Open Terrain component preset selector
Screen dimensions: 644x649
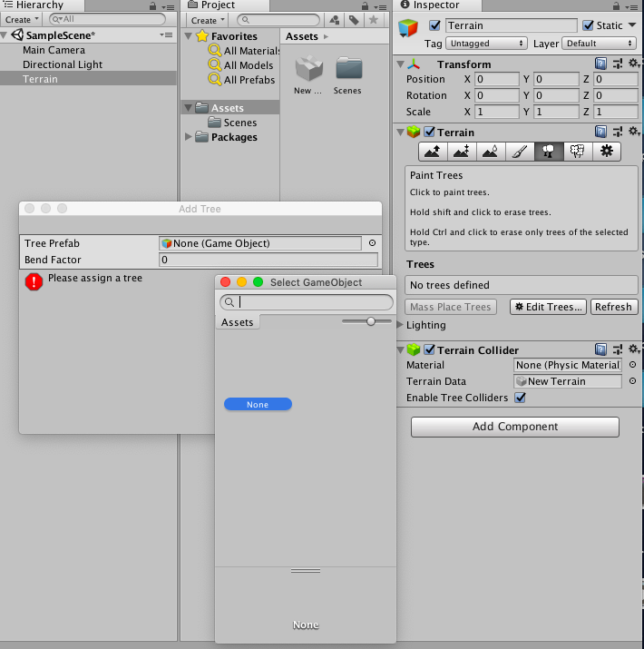(618, 132)
